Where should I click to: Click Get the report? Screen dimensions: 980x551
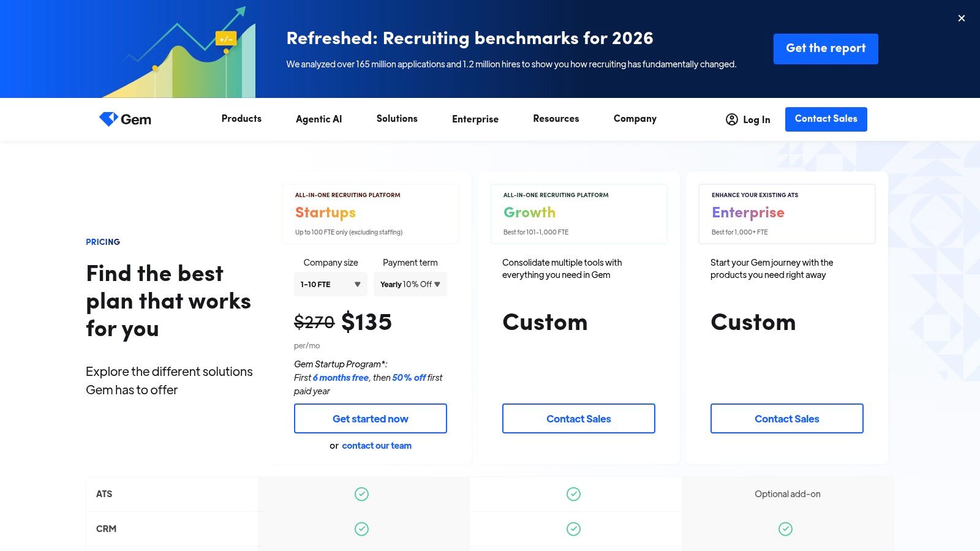(x=826, y=48)
